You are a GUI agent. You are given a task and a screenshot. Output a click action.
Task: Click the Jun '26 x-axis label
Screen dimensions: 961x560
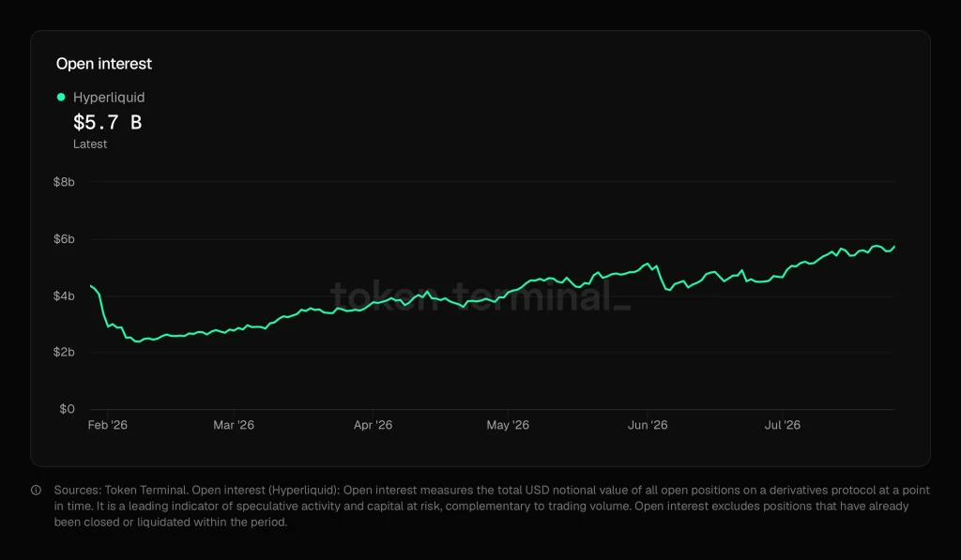pyautogui.click(x=648, y=425)
